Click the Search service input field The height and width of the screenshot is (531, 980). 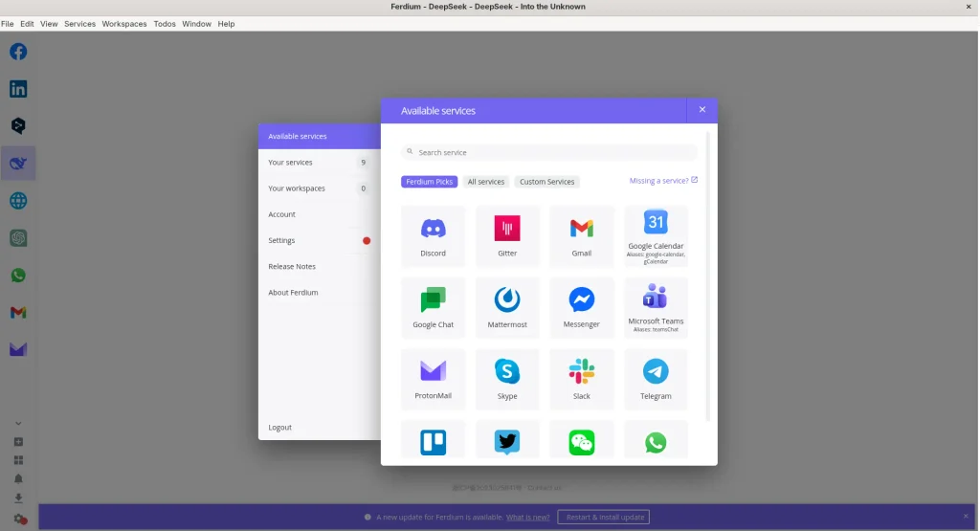click(549, 152)
